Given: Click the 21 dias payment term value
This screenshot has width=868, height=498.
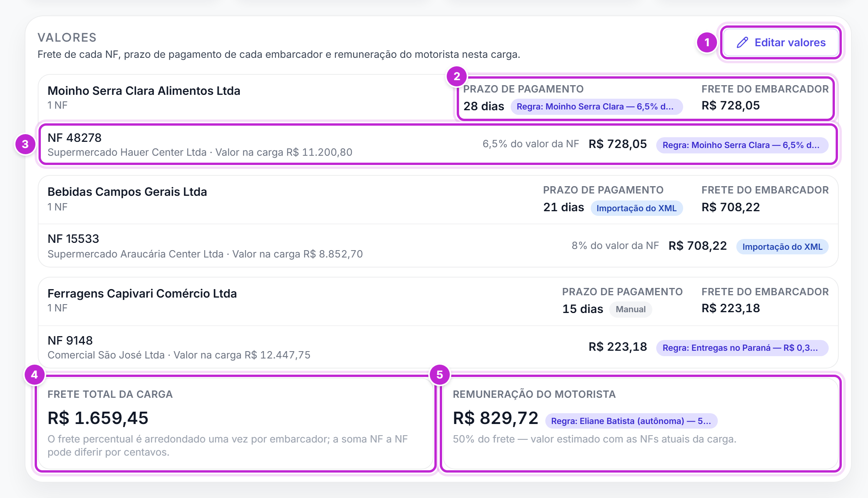Looking at the screenshot, I should point(563,207).
